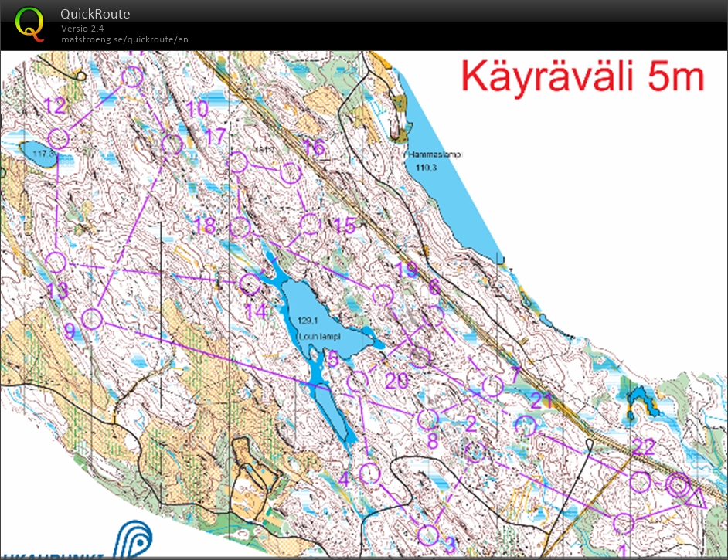Open the matstroeng.se/quickroute/en link
The width and height of the screenshot is (728, 560).
pos(124,39)
